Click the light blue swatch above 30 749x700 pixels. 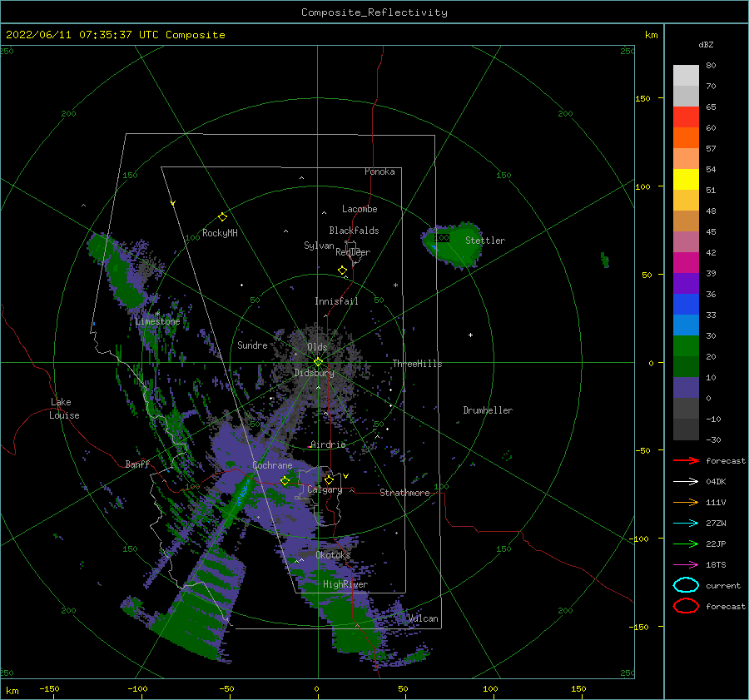tap(686, 325)
